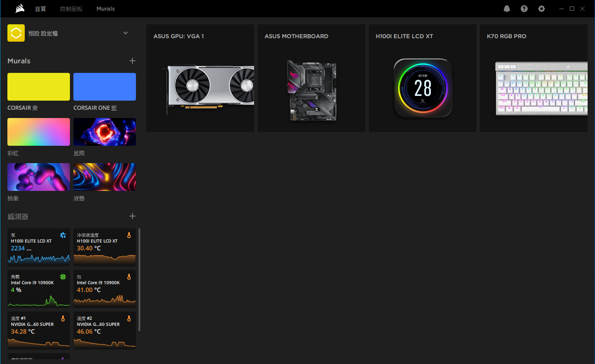Click the Murals section heading
Image resolution: width=595 pixels, height=364 pixels.
19,61
